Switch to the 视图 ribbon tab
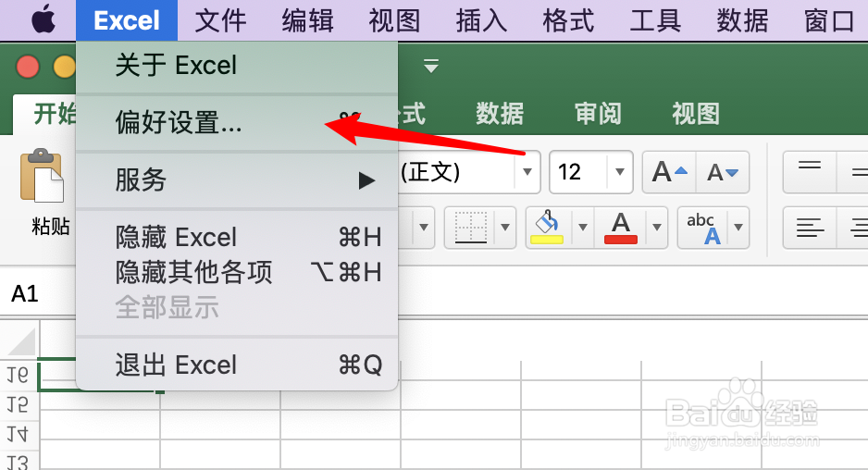This screenshot has height=470, width=868. [696, 114]
